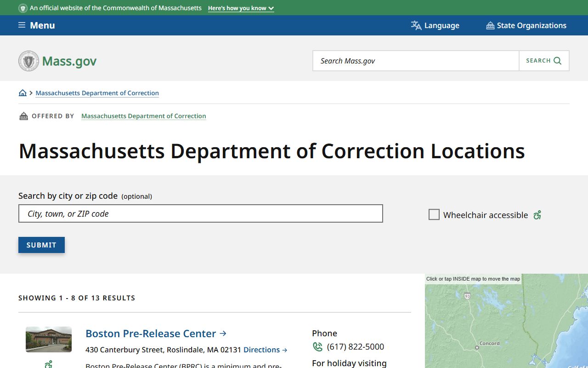The image size is (588, 368).
Task: Focus the Search Mass.gov input field
Action: (416, 61)
